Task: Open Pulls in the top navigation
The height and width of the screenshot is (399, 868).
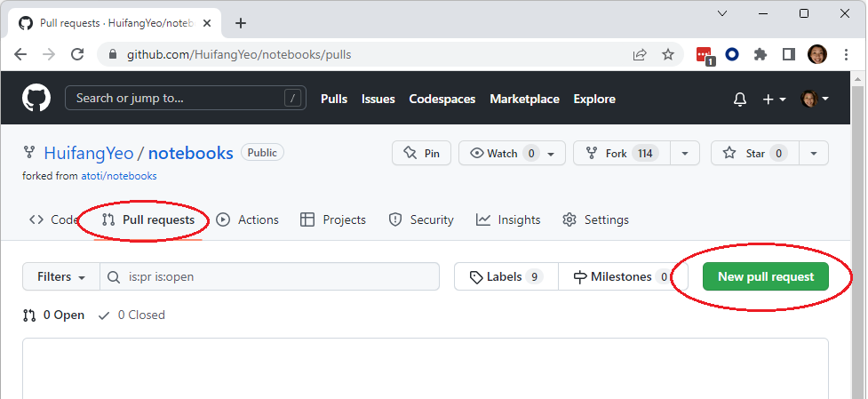Action: (x=334, y=99)
